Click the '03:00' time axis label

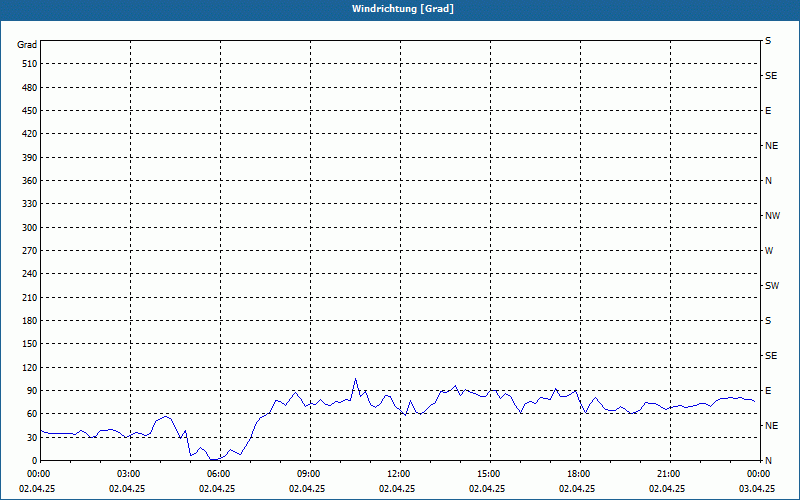click(x=131, y=474)
